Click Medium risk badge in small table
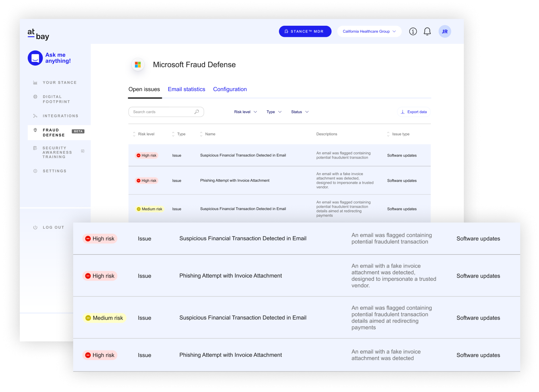 [x=150, y=209]
